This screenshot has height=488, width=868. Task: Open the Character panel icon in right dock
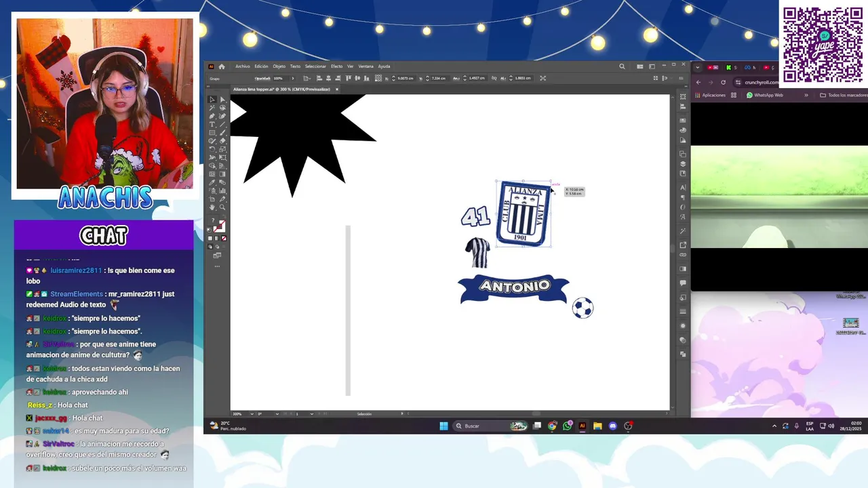pos(683,187)
